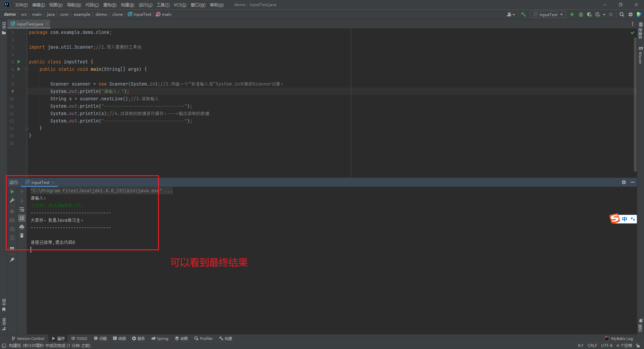This screenshot has width=644, height=349.
Task: Run inputTest with the top toolbar green play button
Action: tap(572, 14)
